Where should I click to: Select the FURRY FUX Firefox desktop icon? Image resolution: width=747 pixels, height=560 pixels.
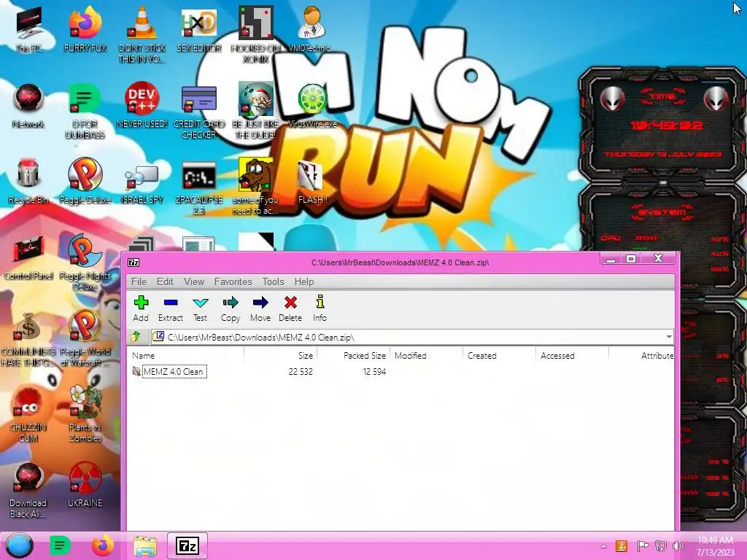(85, 30)
